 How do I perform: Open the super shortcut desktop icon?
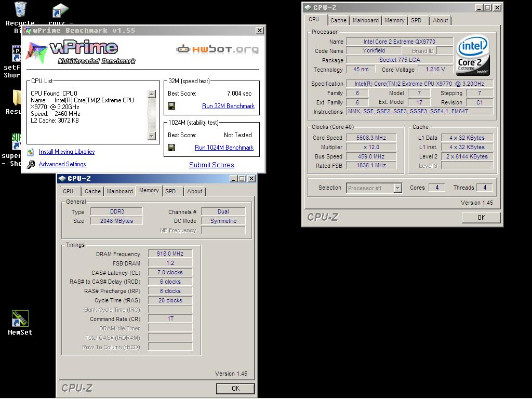[16, 141]
